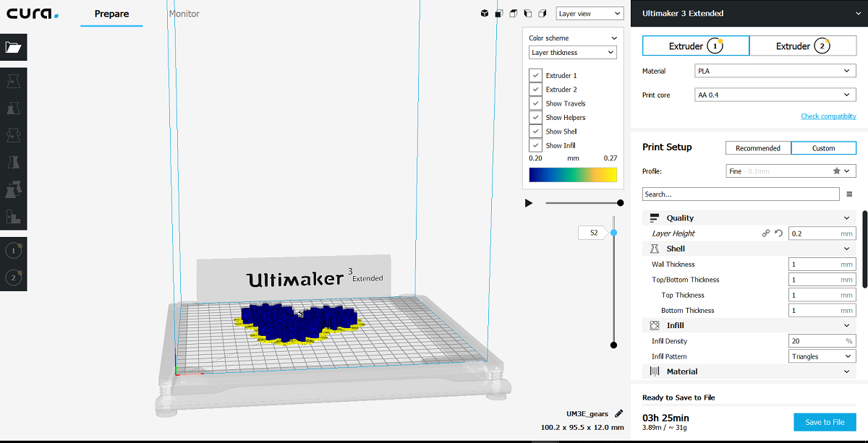Screen dimensions: 868x443
Task: Toggle the Show Helpers checkbox
Action: point(535,117)
